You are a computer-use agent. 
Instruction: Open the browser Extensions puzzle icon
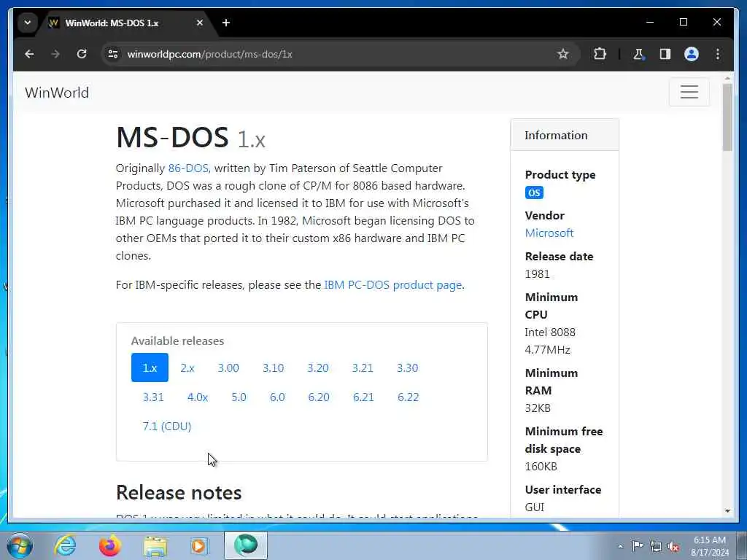600,54
